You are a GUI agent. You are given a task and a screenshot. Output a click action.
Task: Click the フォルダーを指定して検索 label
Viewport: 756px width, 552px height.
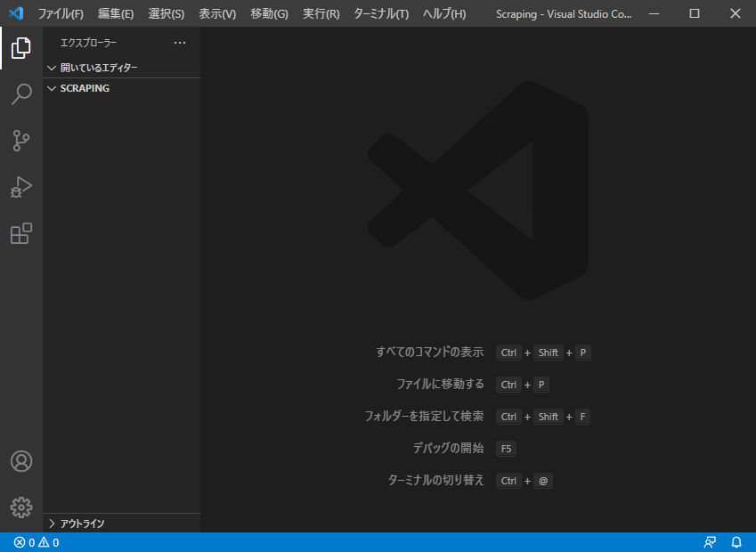pos(424,417)
